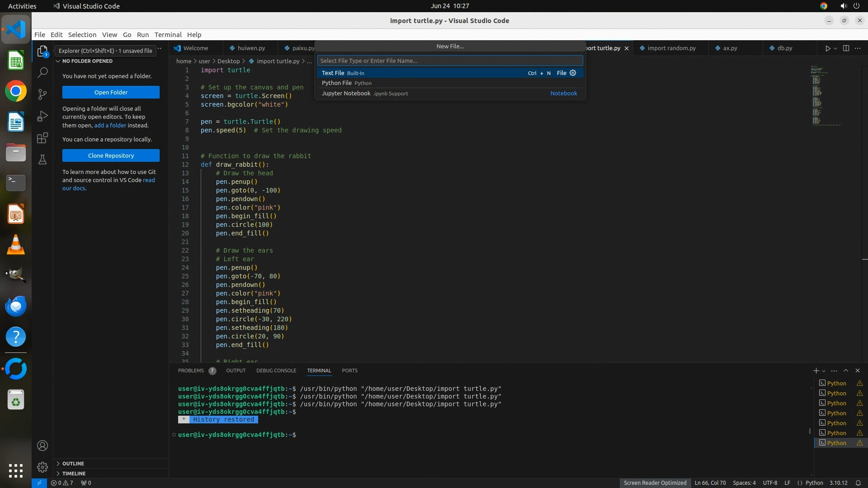Click the Run Python File play button

click(x=827, y=48)
